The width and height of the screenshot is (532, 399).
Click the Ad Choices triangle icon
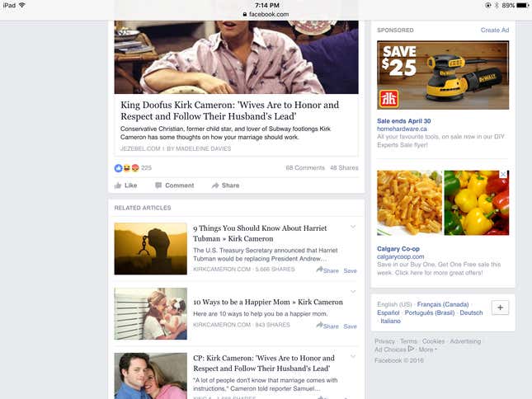pos(412,349)
